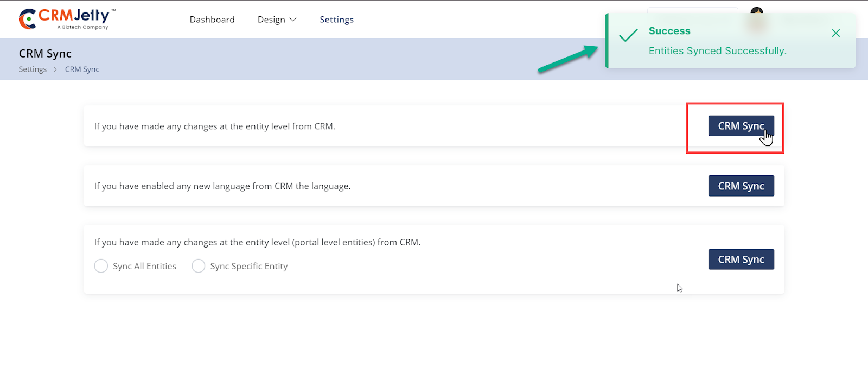Click the 'Entities Synced Successfully.' message
This screenshot has width=868, height=386.
(x=717, y=51)
